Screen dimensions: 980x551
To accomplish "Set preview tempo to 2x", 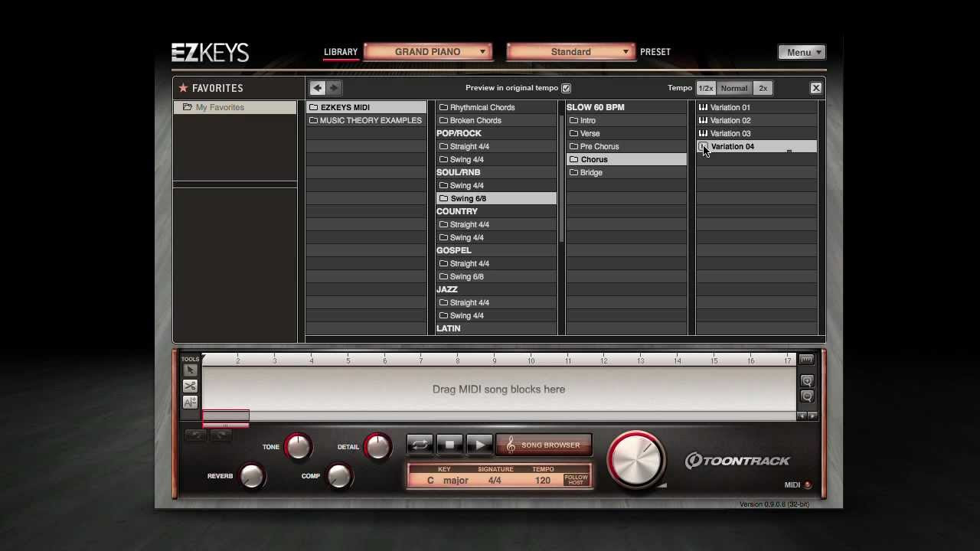I will [763, 88].
